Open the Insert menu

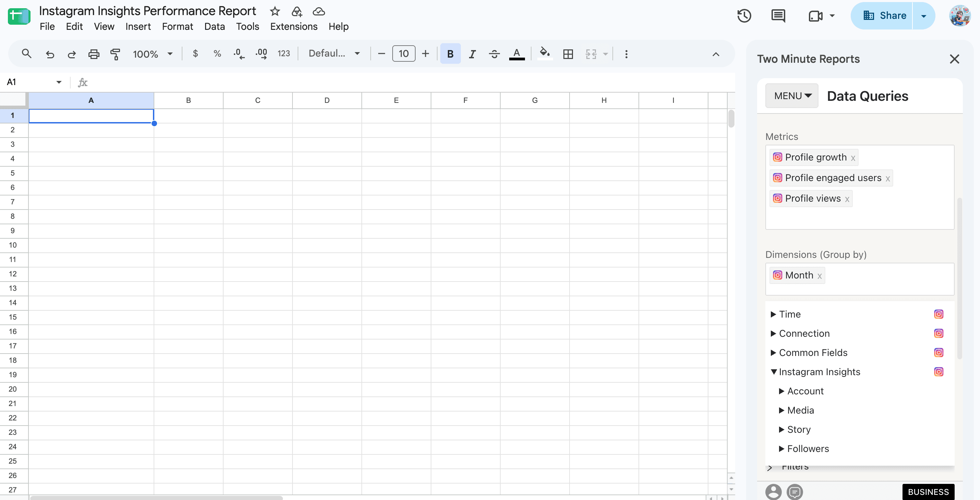138,27
